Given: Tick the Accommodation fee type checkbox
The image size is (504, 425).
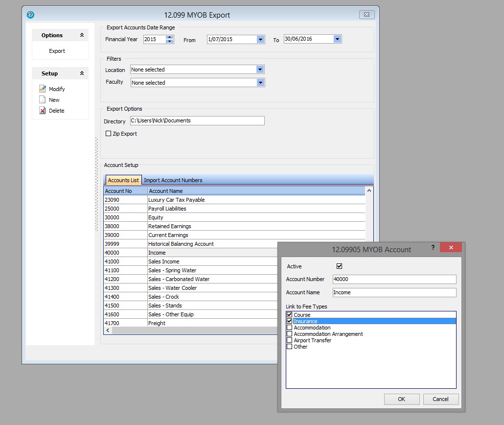Looking at the screenshot, I should point(290,328).
